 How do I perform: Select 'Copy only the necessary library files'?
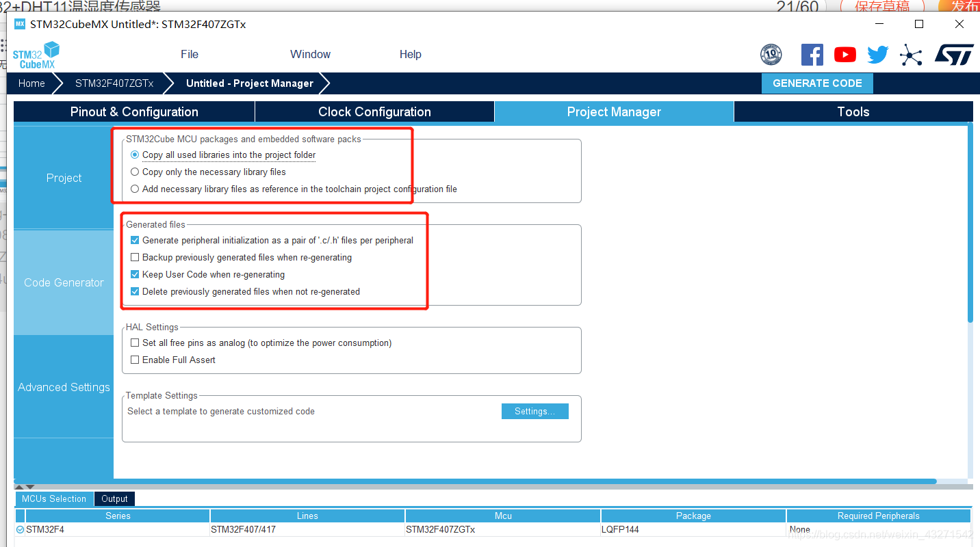pyautogui.click(x=135, y=172)
